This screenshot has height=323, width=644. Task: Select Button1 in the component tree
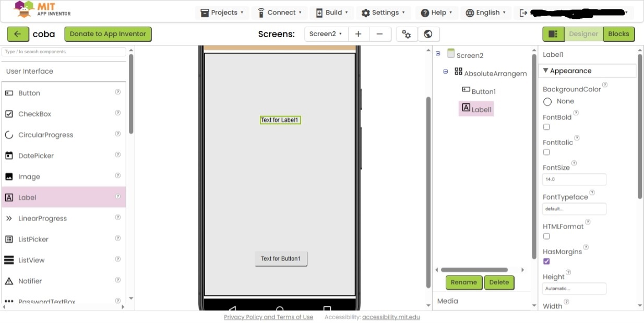click(x=479, y=91)
